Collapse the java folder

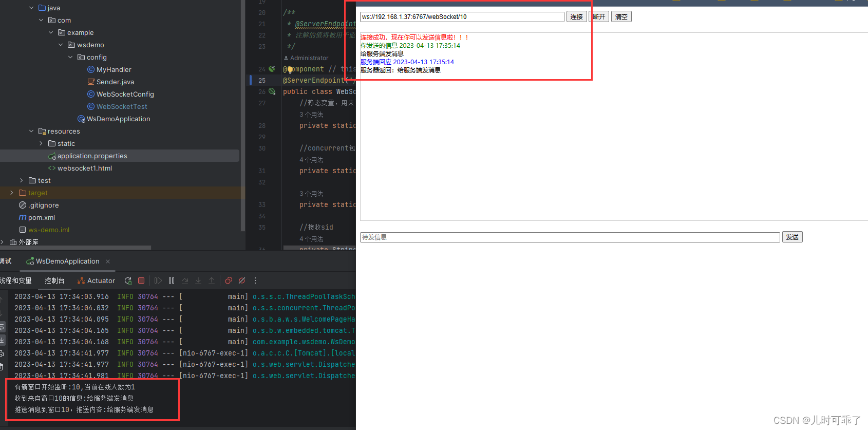pos(31,8)
